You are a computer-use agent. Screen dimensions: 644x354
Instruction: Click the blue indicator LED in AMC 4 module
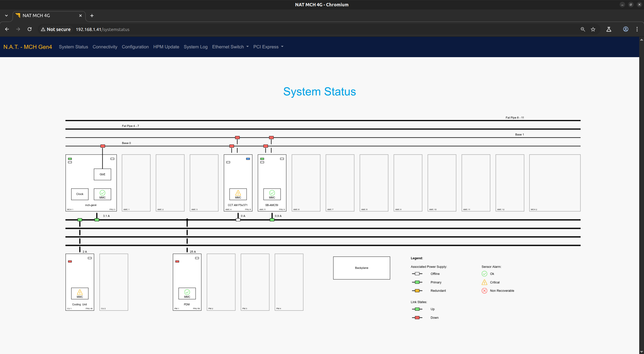pos(248,159)
